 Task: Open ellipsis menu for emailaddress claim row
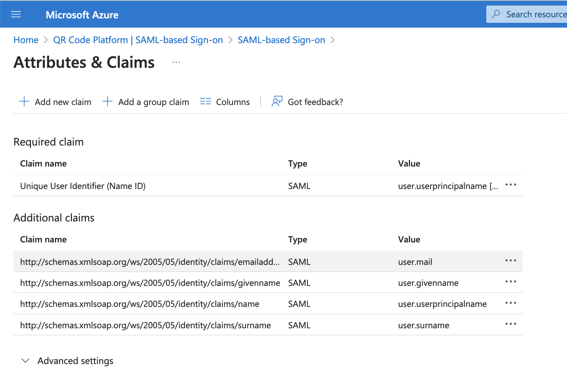coord(511,260)
